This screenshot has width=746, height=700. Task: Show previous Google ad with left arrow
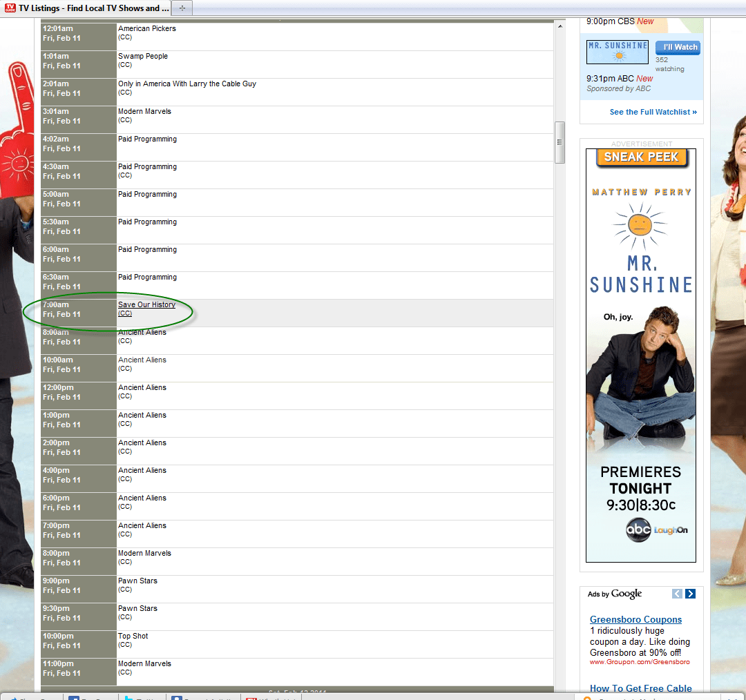[x=677, y=594]
